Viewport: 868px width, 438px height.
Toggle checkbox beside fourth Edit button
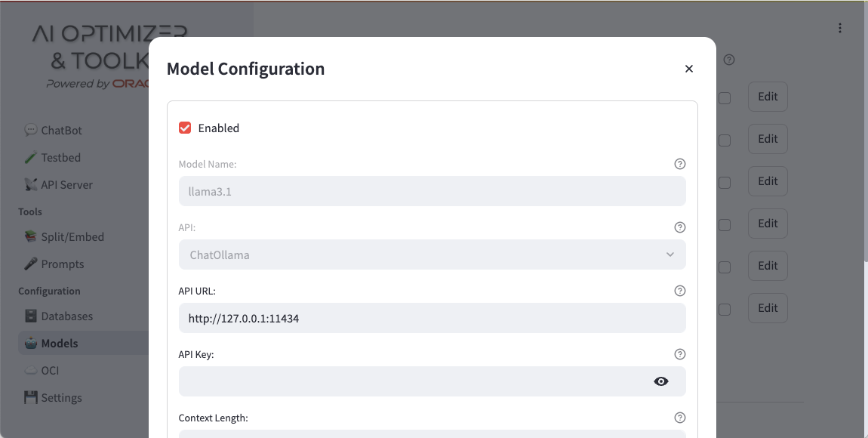click(x=725, y=225)
